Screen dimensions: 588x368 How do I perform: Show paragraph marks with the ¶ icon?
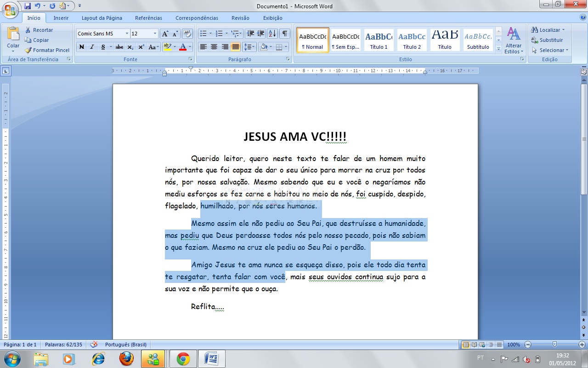(x=284, y=34)
